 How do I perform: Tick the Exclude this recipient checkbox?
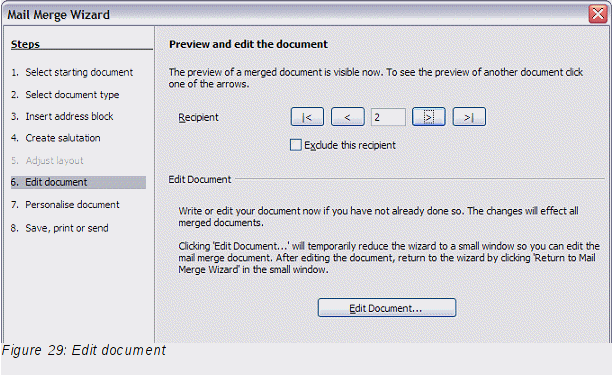click(296, 145)
